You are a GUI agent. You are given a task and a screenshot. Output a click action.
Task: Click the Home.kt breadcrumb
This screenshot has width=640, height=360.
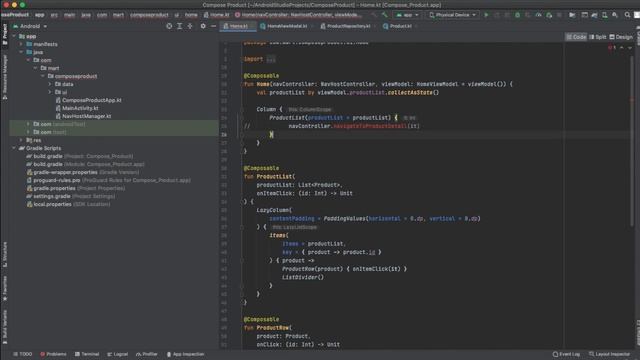(x=217, y=15)
